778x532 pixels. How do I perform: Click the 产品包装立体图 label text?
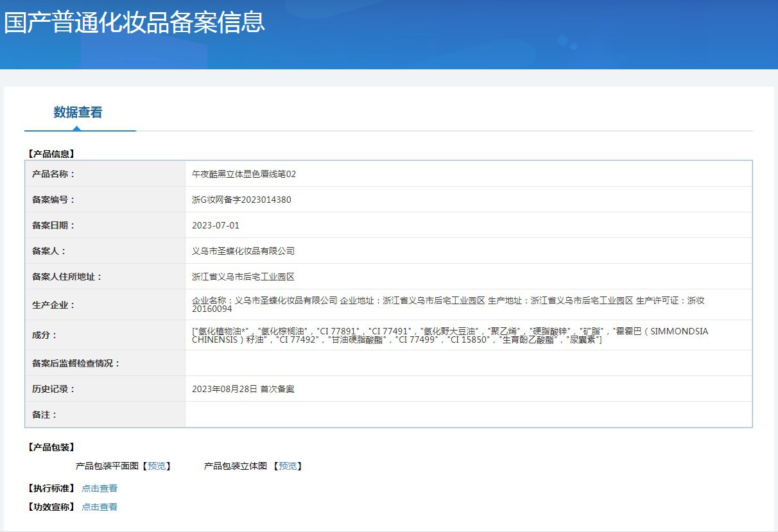(236, 466)
